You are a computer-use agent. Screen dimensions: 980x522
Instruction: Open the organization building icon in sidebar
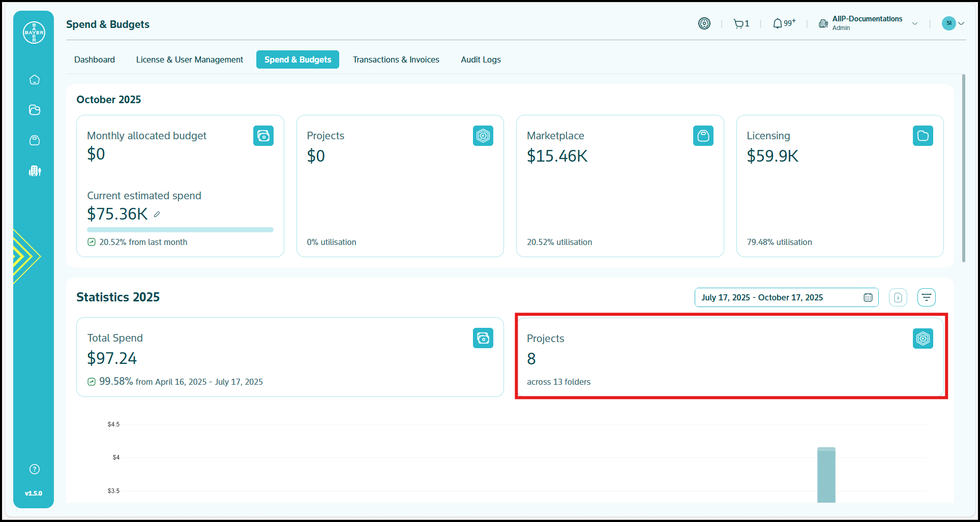[35, 171]
